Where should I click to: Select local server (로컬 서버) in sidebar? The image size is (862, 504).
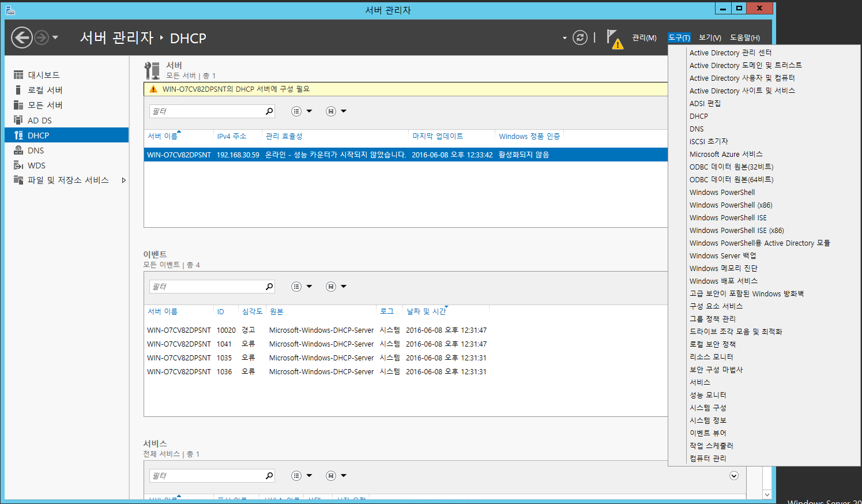tap(45, 90)
